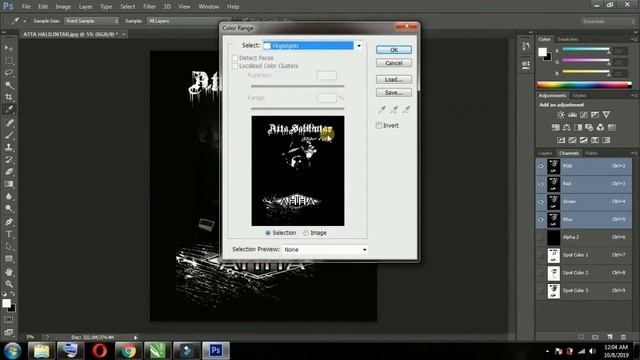Select the Zoom tool in toolbox
Image resolution: width=640 pixels, height=360 pixels.
(x=9, y=284)
